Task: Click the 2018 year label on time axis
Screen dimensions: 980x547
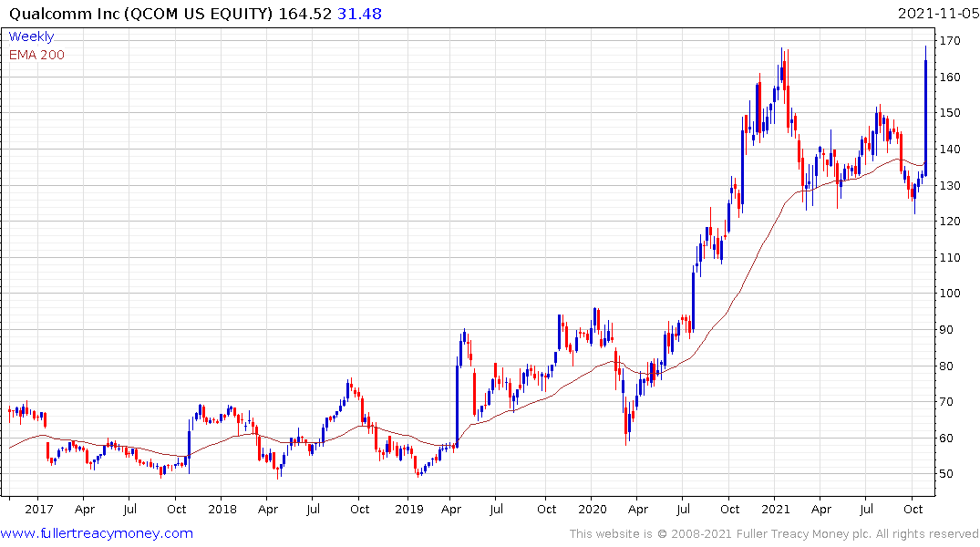Action: click(222, 509)
